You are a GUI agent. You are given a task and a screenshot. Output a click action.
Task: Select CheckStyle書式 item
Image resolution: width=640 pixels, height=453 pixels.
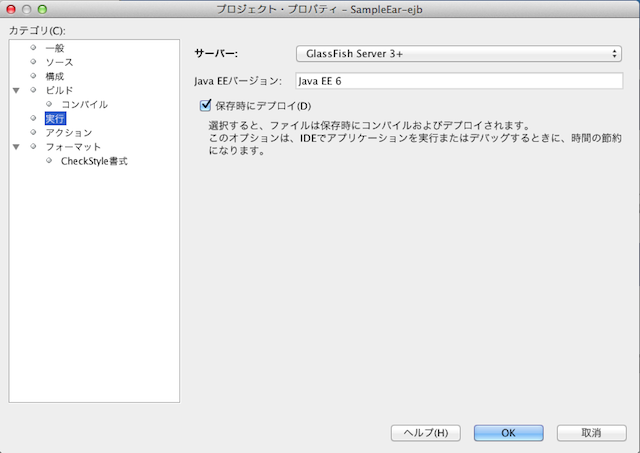pos(94,161)
